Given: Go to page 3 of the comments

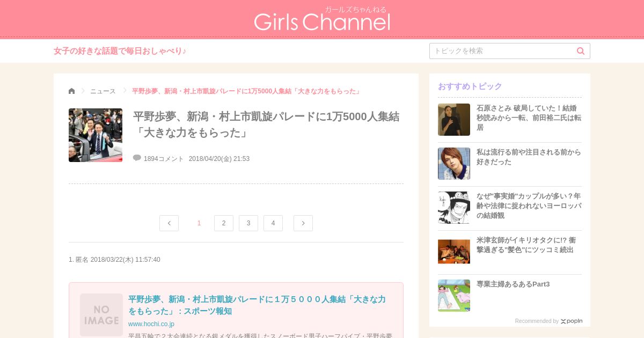Looking at the screenshot, I should [248, 223].
